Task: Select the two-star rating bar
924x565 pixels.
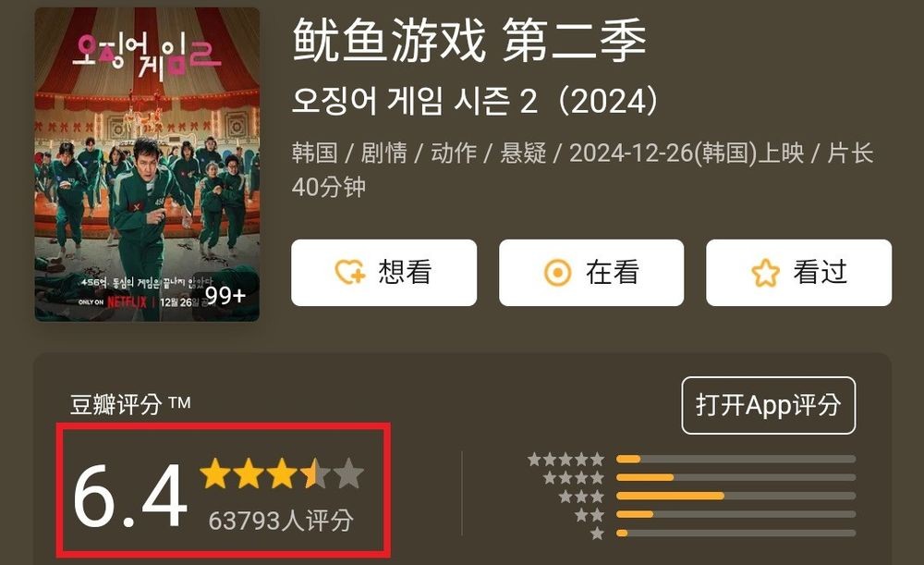Action: (736, 514)
